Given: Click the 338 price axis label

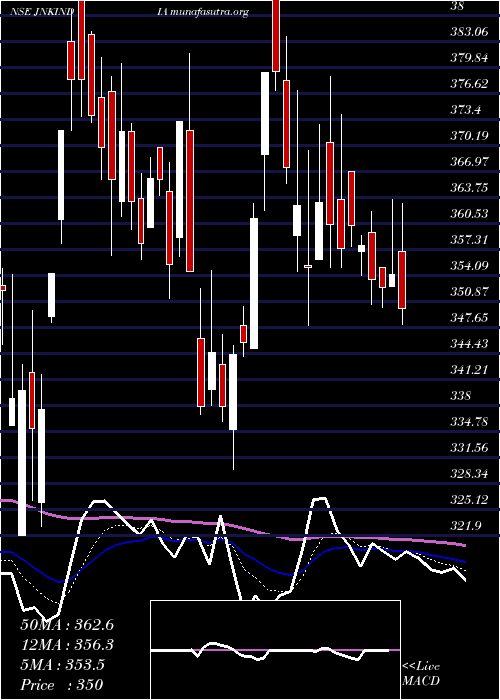Looking at the screenshot, I should coord(461,396).
